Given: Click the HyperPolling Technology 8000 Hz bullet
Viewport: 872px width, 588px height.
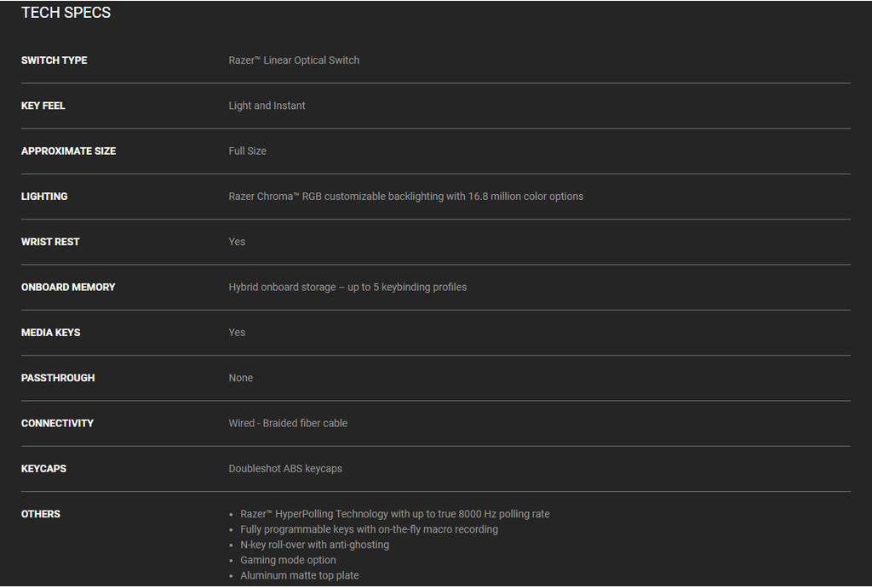Looking at the screenshot, I should (x=394, y=514).
